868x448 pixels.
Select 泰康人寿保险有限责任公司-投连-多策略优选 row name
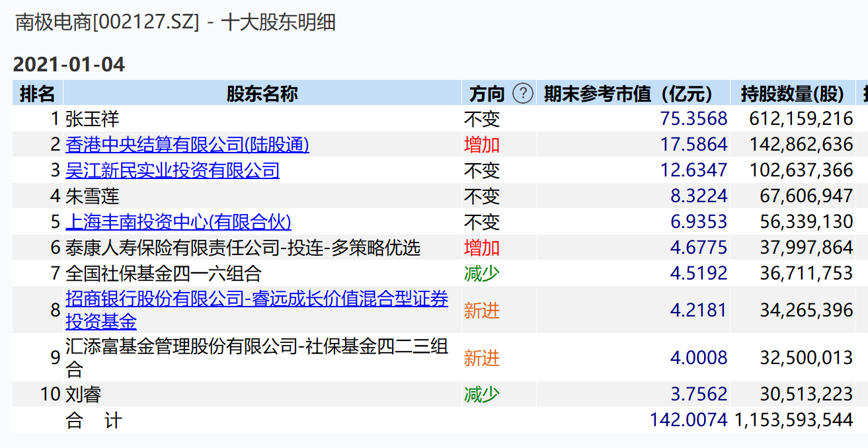(243, 248)
